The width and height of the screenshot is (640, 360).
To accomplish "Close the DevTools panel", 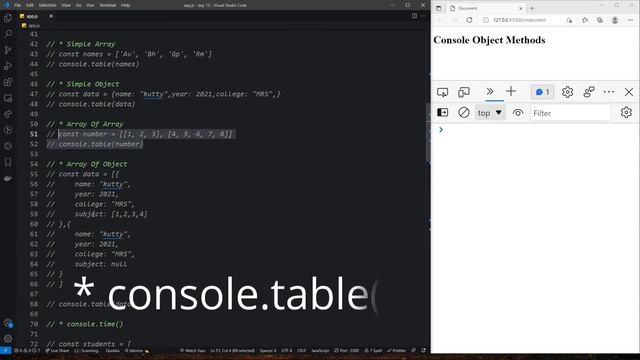I will (629, 92).
